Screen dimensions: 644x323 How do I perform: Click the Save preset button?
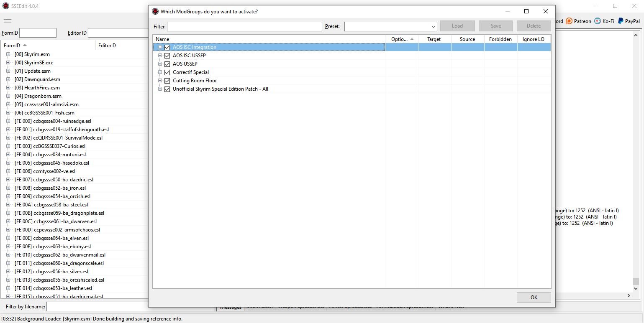[x=495, y=26]
